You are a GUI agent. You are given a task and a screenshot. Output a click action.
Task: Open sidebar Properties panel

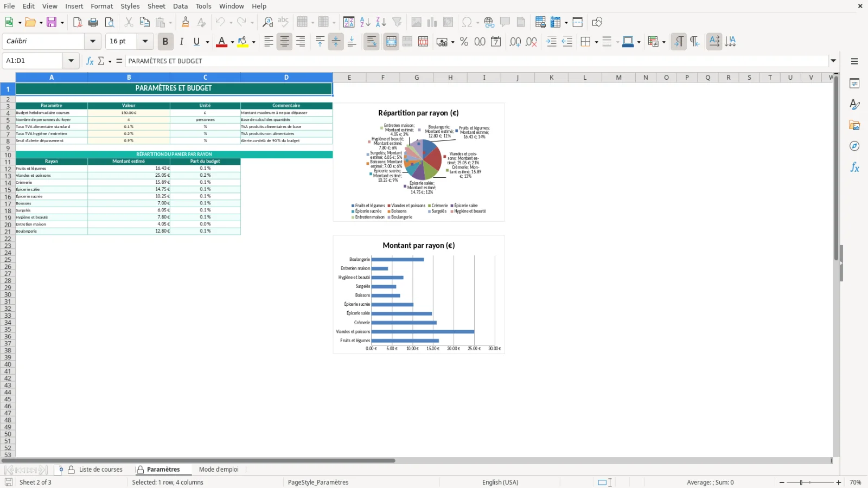(854, 84)
